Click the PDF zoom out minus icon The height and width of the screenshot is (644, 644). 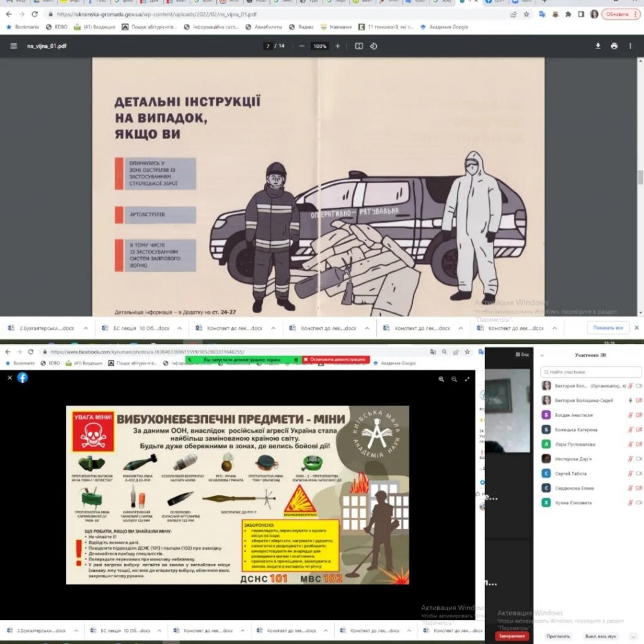pyautogui.click(x=302, y=46)
